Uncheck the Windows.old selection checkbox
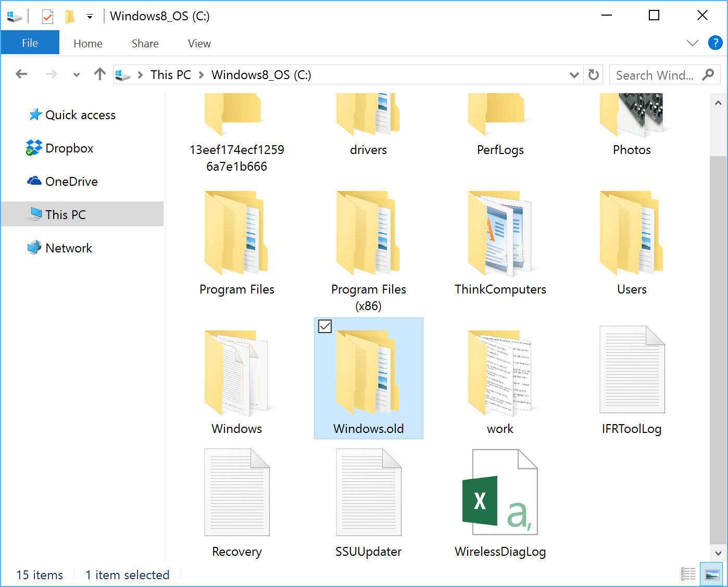Screen dimensions: 728x587 [325, 326]
